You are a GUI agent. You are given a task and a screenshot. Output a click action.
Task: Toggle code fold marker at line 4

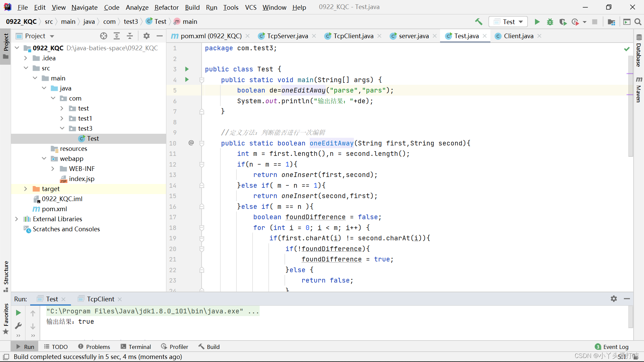point(202,80)
